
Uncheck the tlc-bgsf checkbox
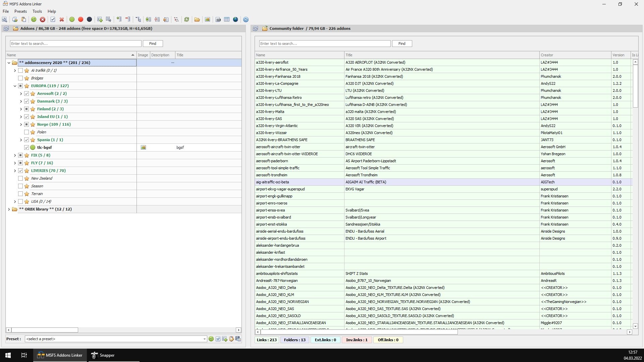tap(26, 147)
